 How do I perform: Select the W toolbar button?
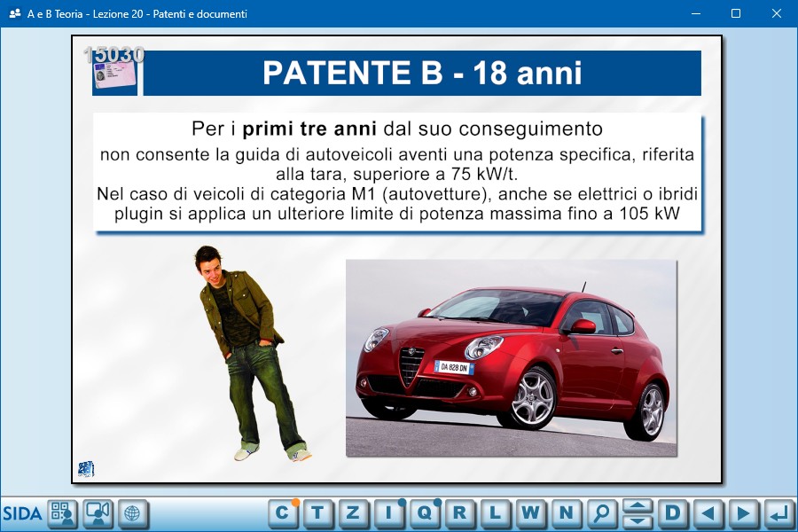(x=530, y=512)
